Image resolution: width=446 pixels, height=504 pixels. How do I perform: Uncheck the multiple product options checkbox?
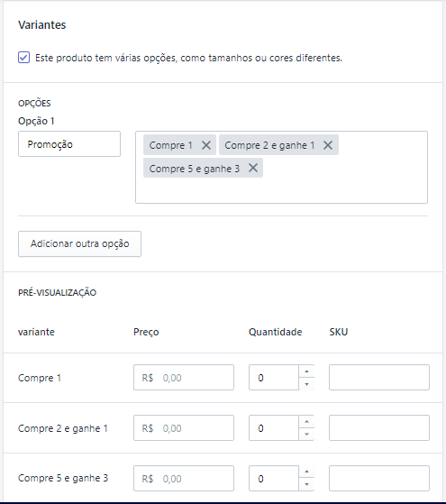[23, 58]
